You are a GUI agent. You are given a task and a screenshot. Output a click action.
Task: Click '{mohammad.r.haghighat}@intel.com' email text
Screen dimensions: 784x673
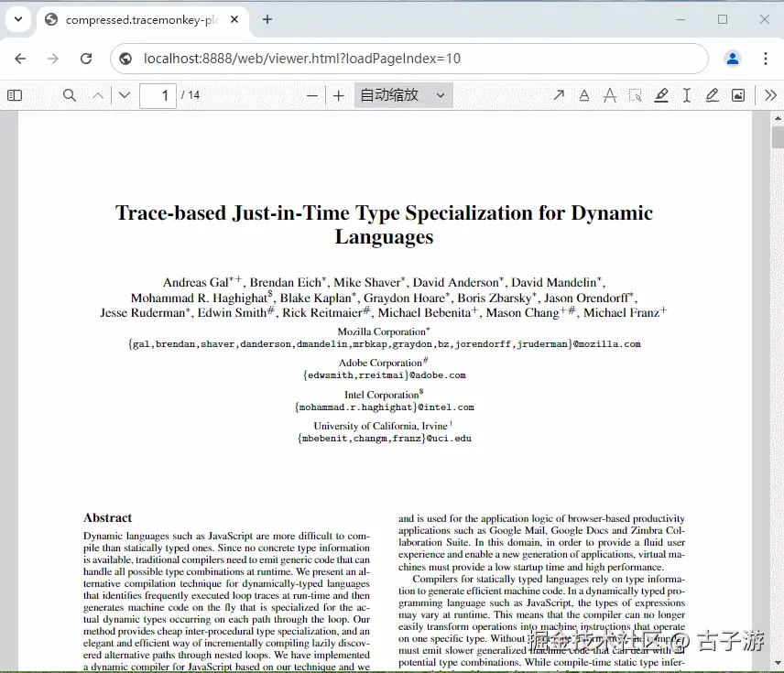384,407
